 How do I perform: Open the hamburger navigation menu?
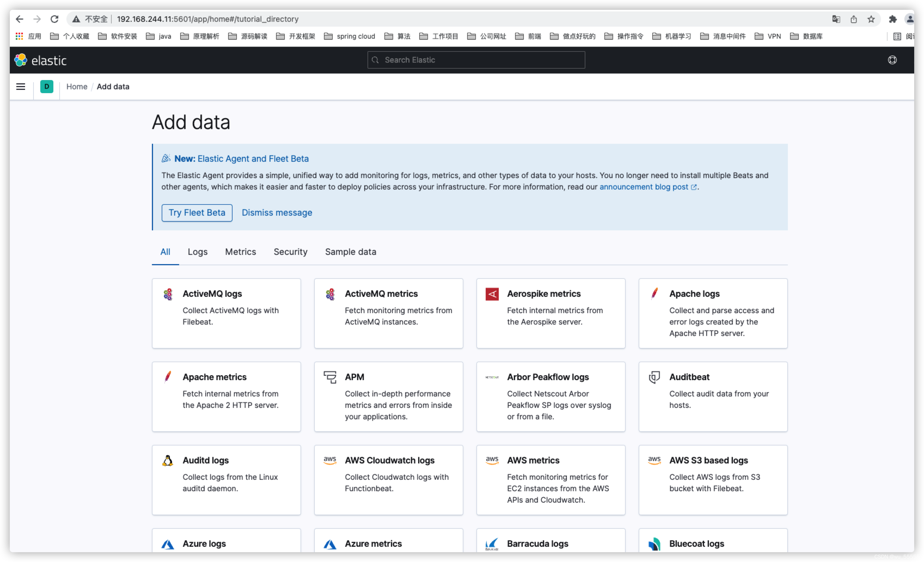click(21, 87)
